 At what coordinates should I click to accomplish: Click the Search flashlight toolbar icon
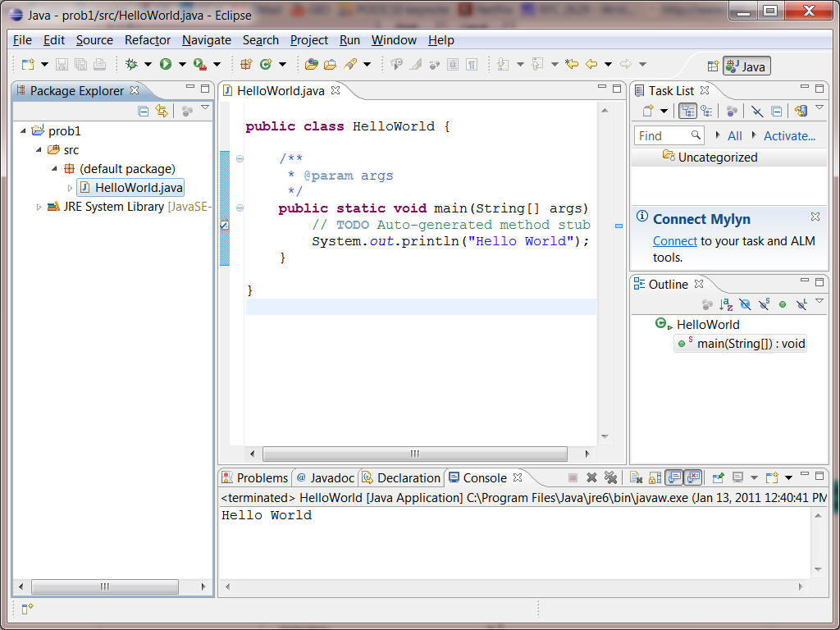click(350, 64)
